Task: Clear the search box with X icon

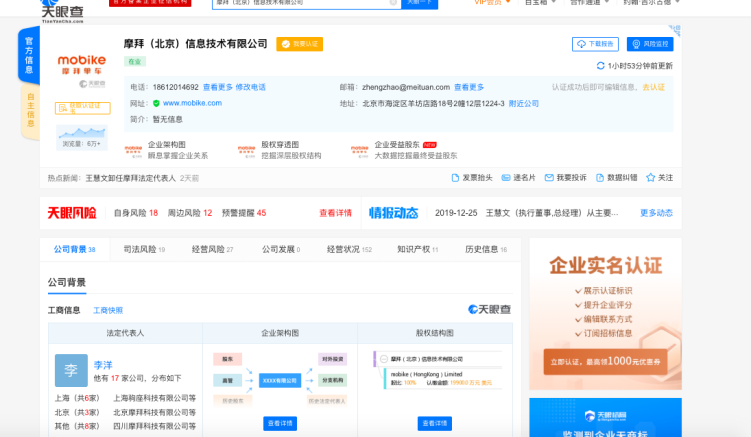Action: pyautogui.click(x=393, y=2)
